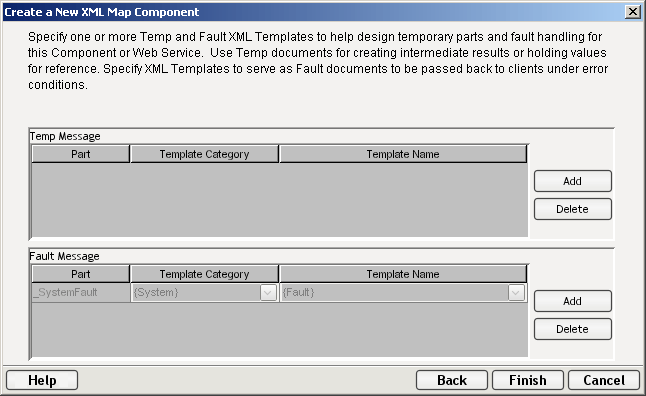Cancel the wizard
646x396 pixels.
pos(604,380)
